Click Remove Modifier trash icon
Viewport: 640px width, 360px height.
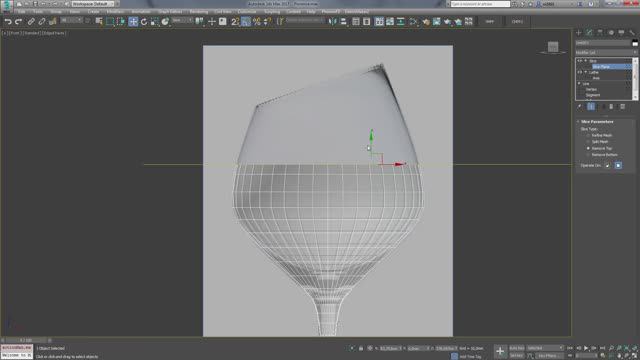pos(611,107)
